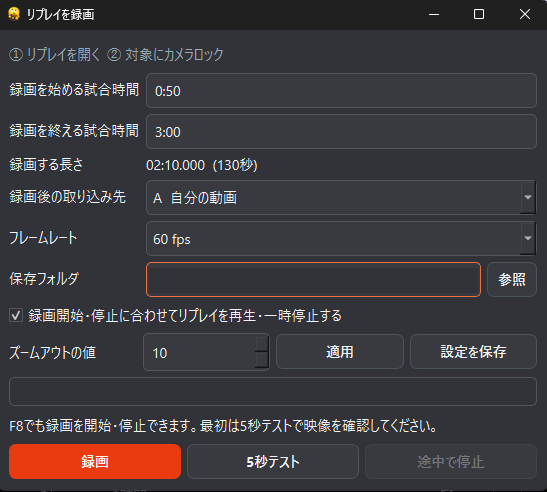The image size is (547, 492).
Task: Click the F8でも録画を開始 hint text
Action: [223, 426]
